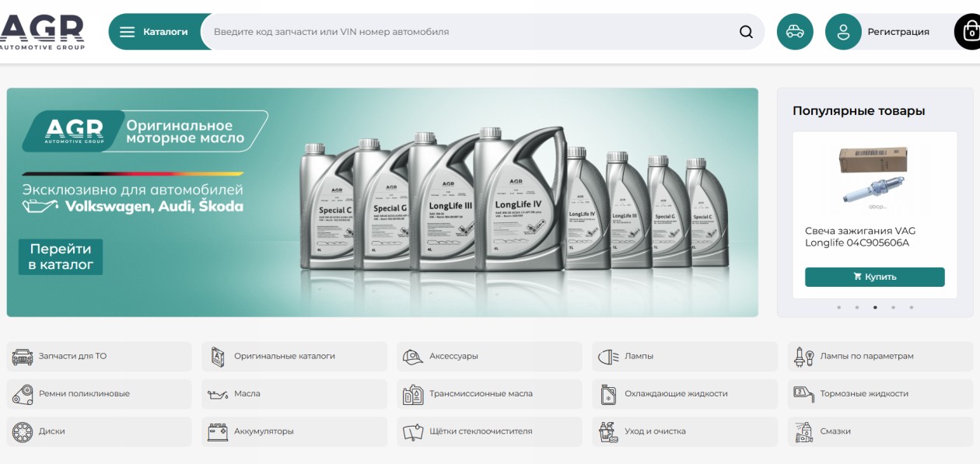The width and height of the screenshot is (980, 464).
Task: Focus the part code search field
Action: pyautogui.click(x=471, y=32)
